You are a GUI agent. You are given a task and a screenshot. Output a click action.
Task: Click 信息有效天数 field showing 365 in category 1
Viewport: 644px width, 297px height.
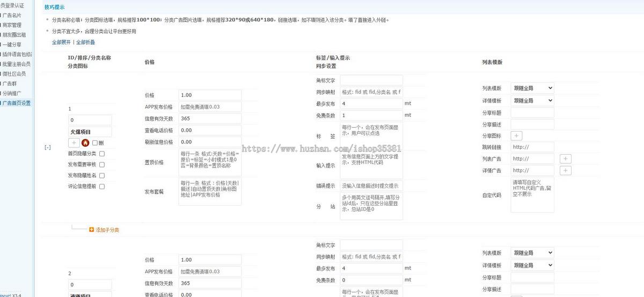pyautogui.click(x=210, y=119)
